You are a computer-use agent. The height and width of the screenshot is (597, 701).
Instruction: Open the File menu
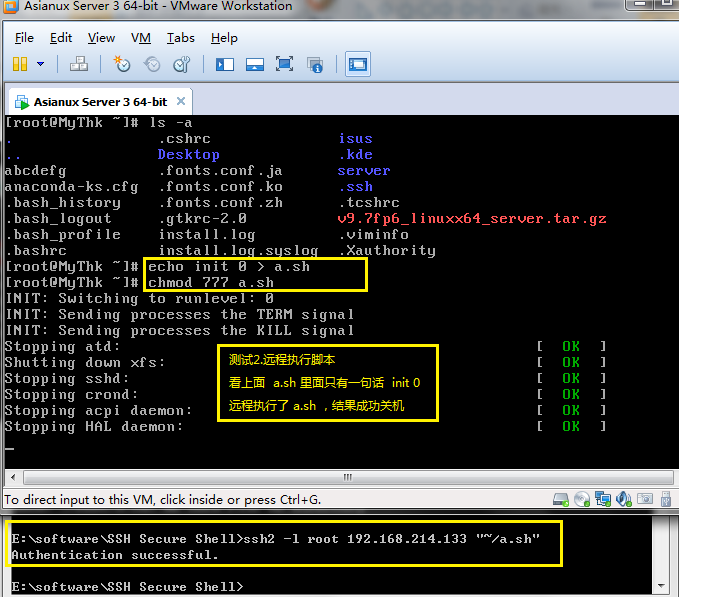pyautogui.click(x=24, y=38)
